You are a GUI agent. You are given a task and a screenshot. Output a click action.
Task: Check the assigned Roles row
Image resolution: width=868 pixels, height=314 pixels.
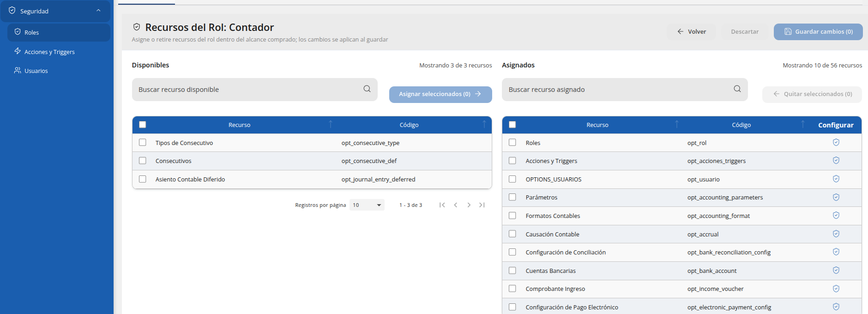click(512, 142)
